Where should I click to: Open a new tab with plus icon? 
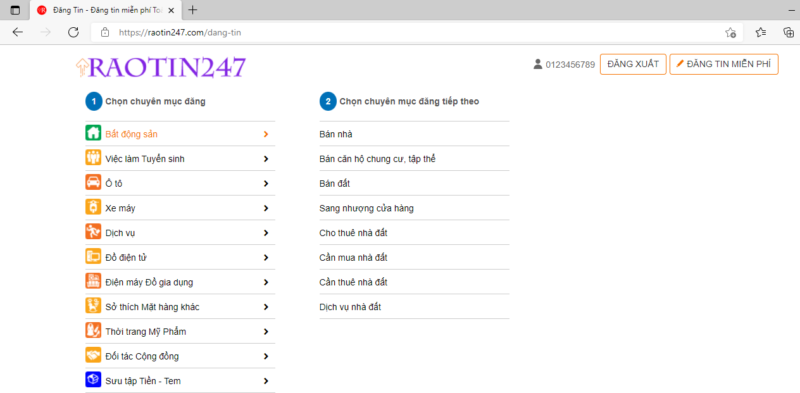[193, 10]
